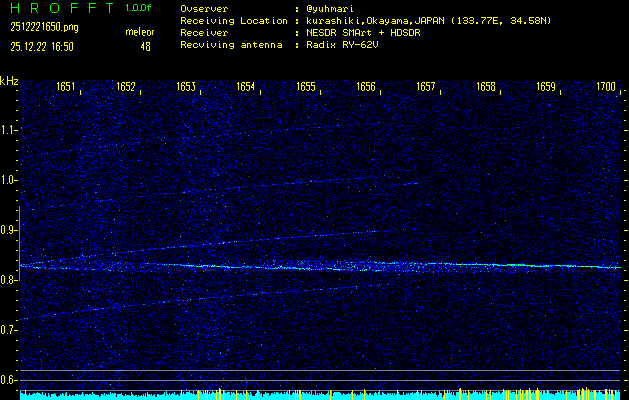
Task: Select the 1.0 kHz axis label
Action: coord(10,180)
